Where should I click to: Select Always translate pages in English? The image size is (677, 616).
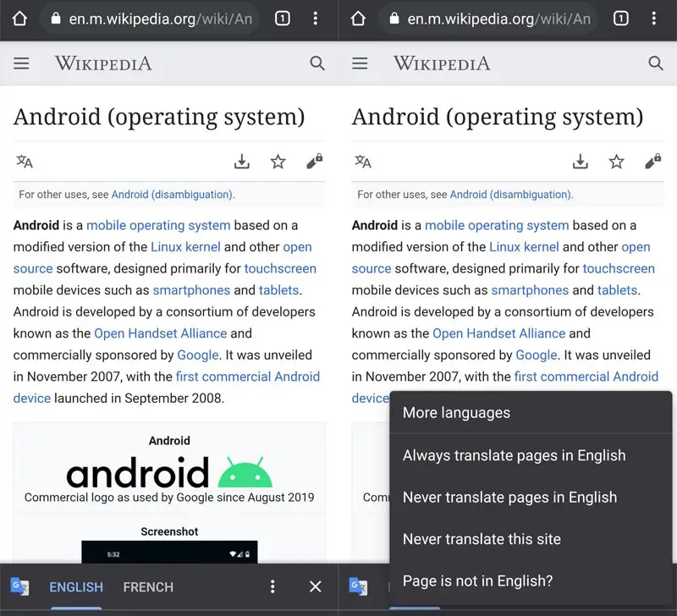point(531,455)
